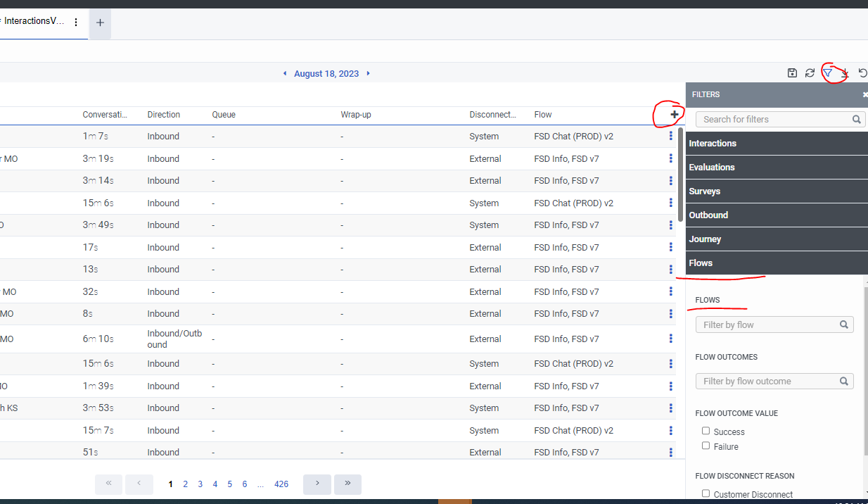Open row menu for 15m 7s interaction
The image size is (868, 504).
coord(671,431)
